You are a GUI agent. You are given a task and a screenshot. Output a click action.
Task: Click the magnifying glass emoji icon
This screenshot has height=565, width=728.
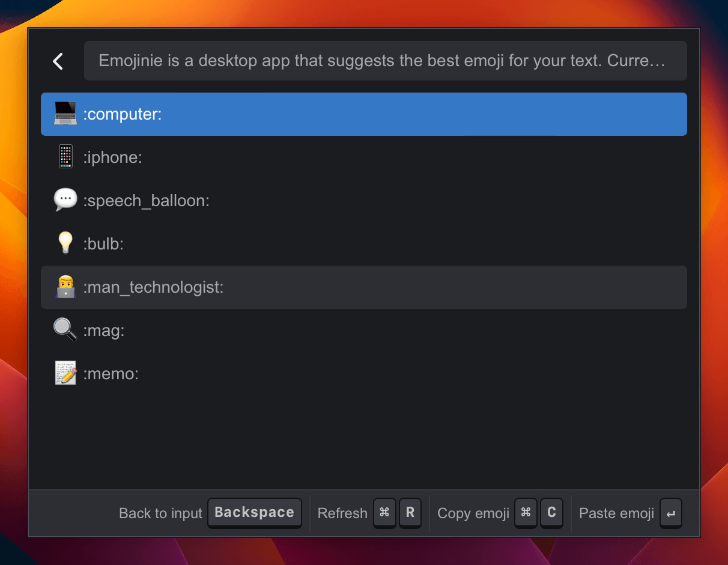coord(65,330)
